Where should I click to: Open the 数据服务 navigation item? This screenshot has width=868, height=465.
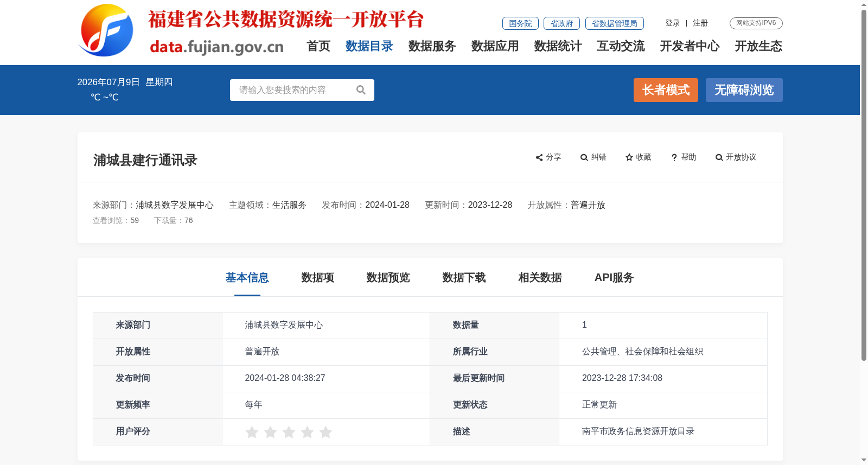coord(432,46)
